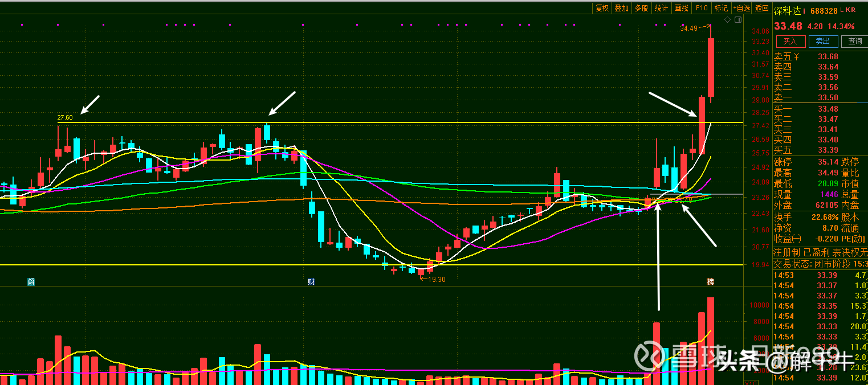
Task: Click the diamond icon above the chart
Action: tap(728, 20)
